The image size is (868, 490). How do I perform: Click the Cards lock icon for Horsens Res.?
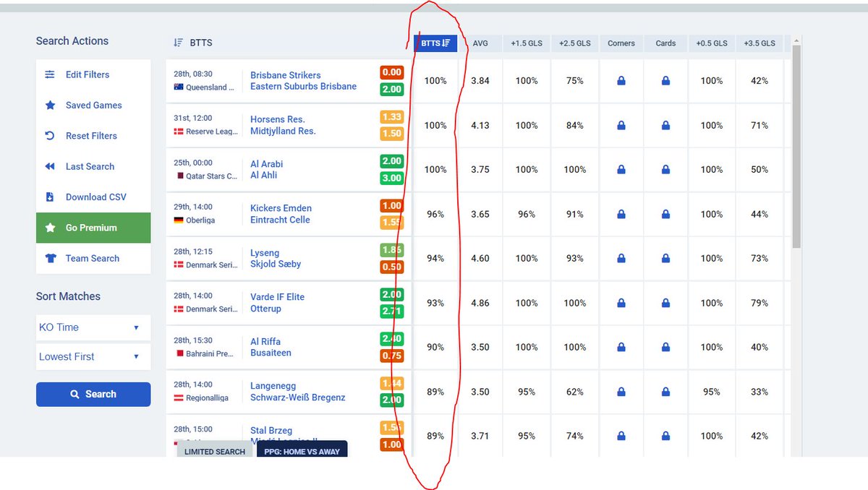(665, 126)
